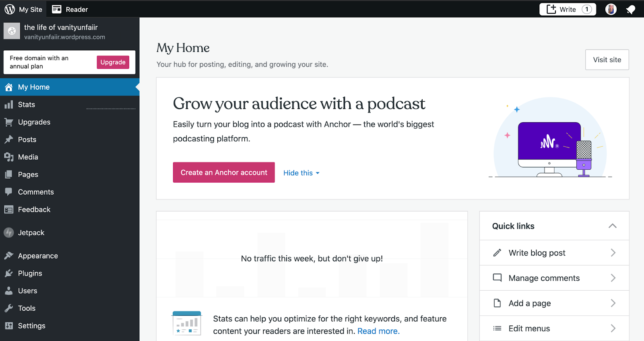Open the Settings menu item
Viewport: 644px width, 341px height.
tap(70, 326)
